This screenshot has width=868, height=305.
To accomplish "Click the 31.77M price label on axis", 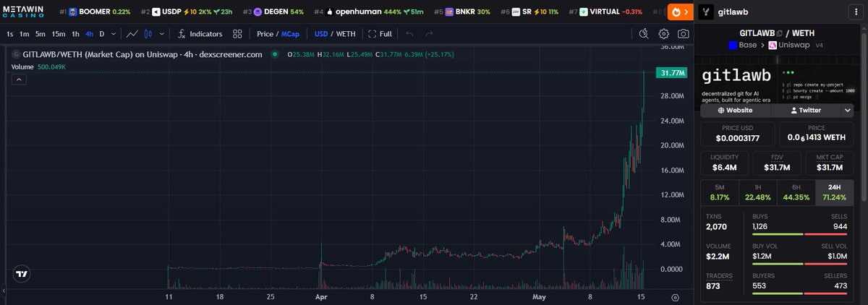I will pos(671,72).
